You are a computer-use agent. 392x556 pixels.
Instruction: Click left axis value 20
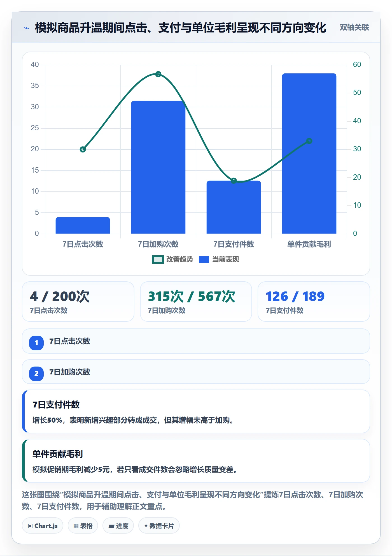[x=35, y=149]
